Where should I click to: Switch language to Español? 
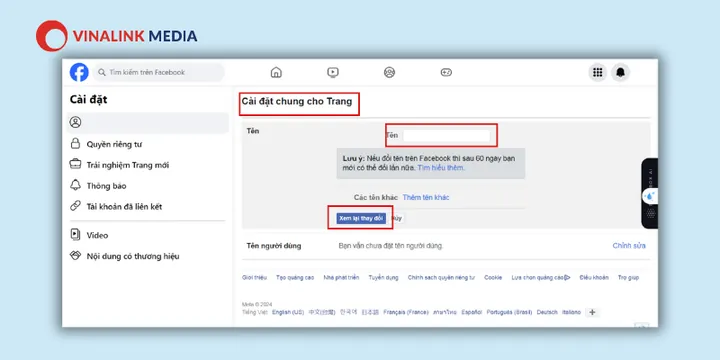point(472,312)
